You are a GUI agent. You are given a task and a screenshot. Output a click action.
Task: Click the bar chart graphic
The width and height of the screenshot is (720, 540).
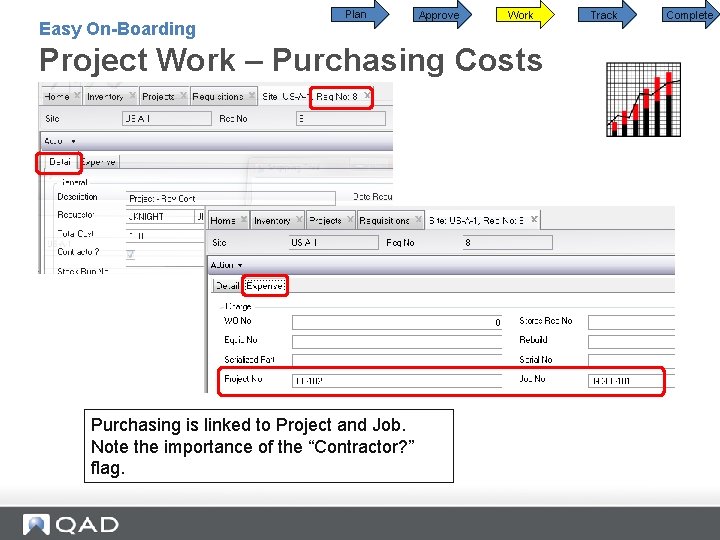coord(643,100)
